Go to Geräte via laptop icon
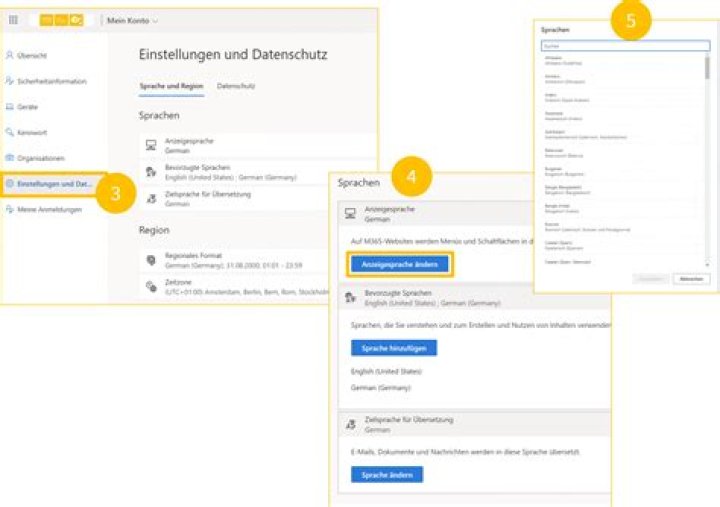 tap(10, 107)
